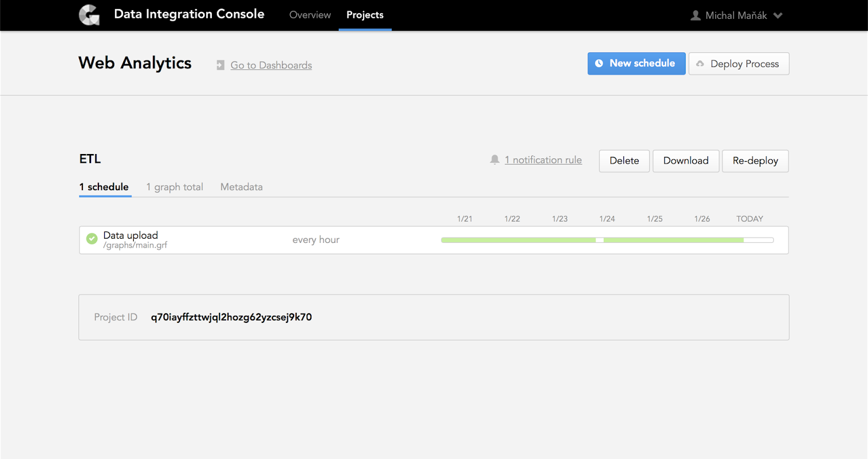
Task: Click the Go to Dashboards arrow icon
Action: (220, 65)
